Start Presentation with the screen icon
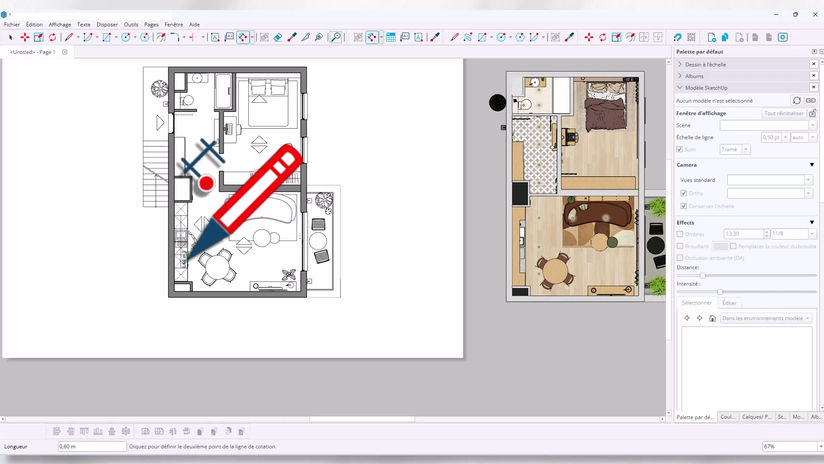Screen dimensions: 824x464 coord(783,37)
